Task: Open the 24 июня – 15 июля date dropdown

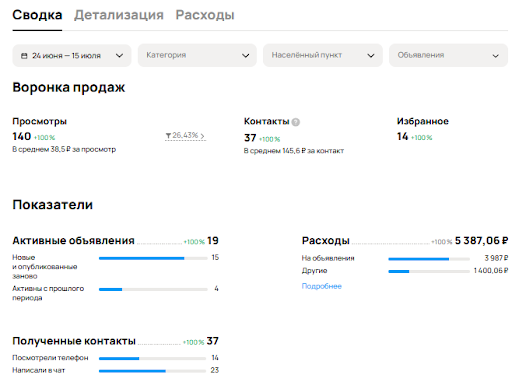Action: click(x=72, y=56)
